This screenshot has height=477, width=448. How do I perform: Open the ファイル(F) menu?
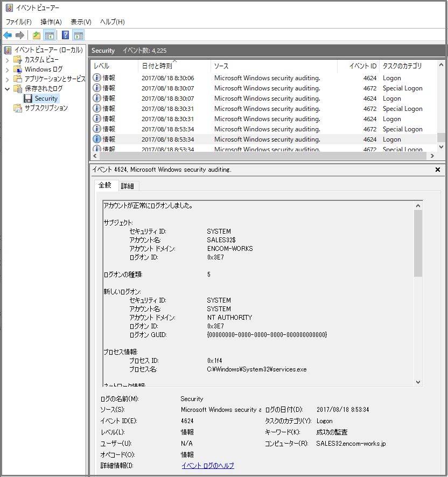point(18,22)
